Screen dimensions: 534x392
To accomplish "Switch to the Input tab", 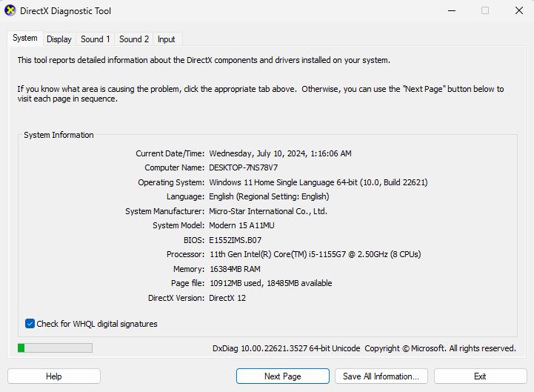I will click(167, 39).
